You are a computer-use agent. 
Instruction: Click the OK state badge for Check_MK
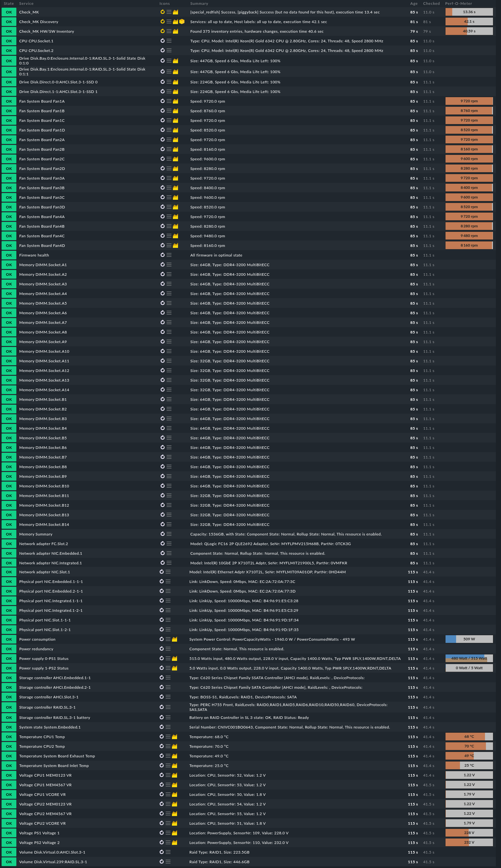(9, 12)
